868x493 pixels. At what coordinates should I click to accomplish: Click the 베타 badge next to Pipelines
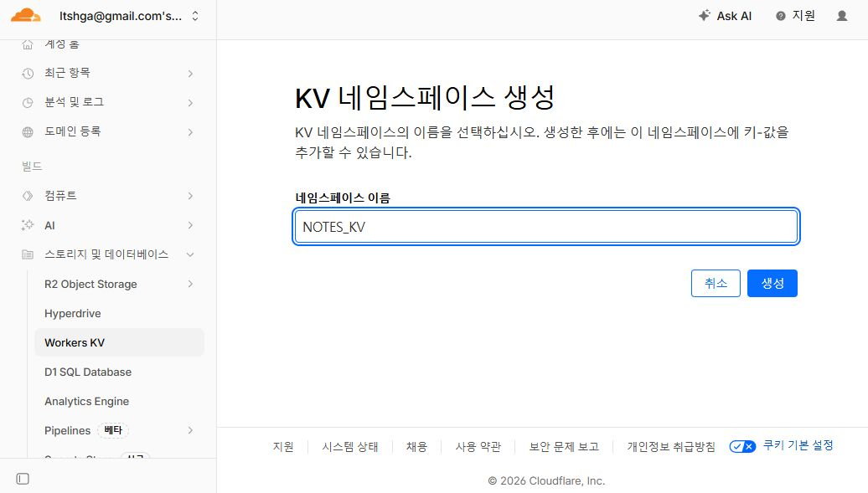113,430
